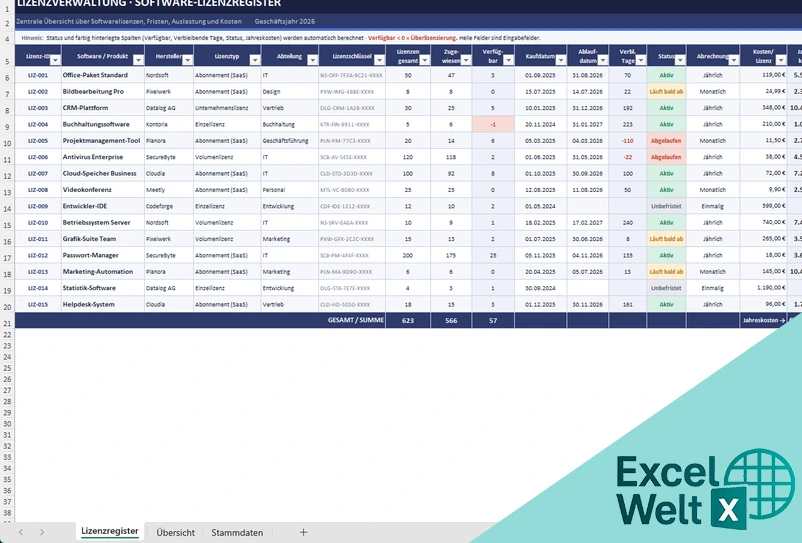
Task: Select cell Cloud-Speicher Business
Action: (102, 173)
